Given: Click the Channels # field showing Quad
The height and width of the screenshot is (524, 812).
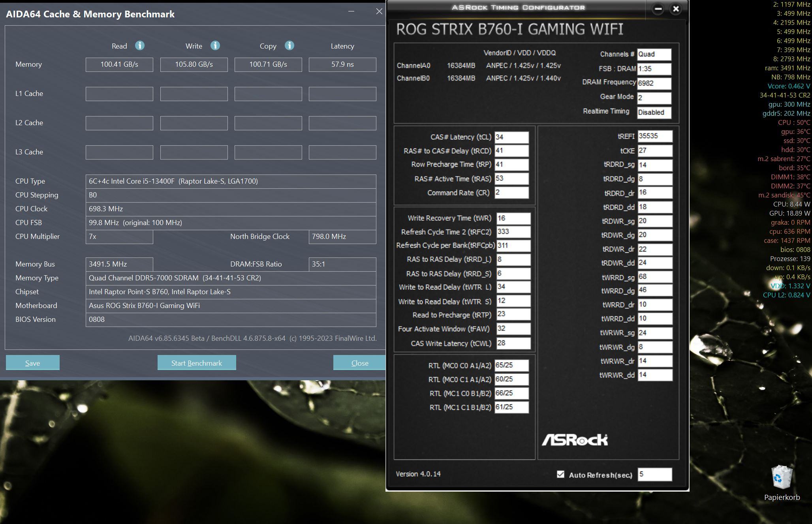Looking at the screenshot, I should 654,54.
